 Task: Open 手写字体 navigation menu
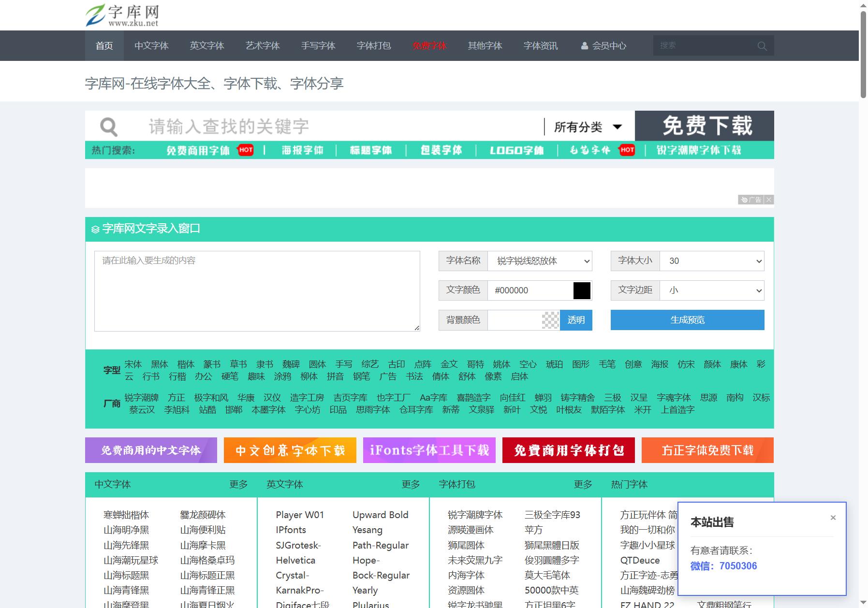318,46
